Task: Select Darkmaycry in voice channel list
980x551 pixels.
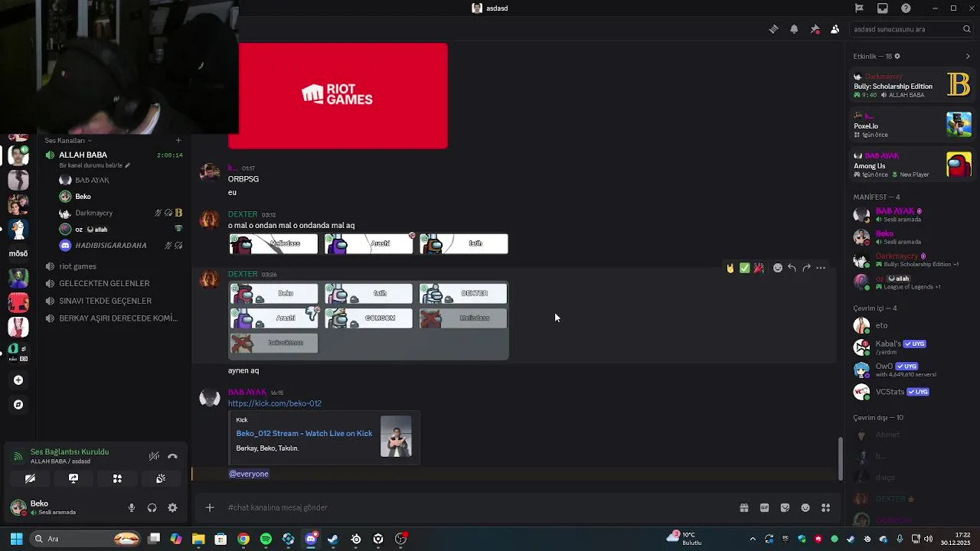Action: [121, 213]
